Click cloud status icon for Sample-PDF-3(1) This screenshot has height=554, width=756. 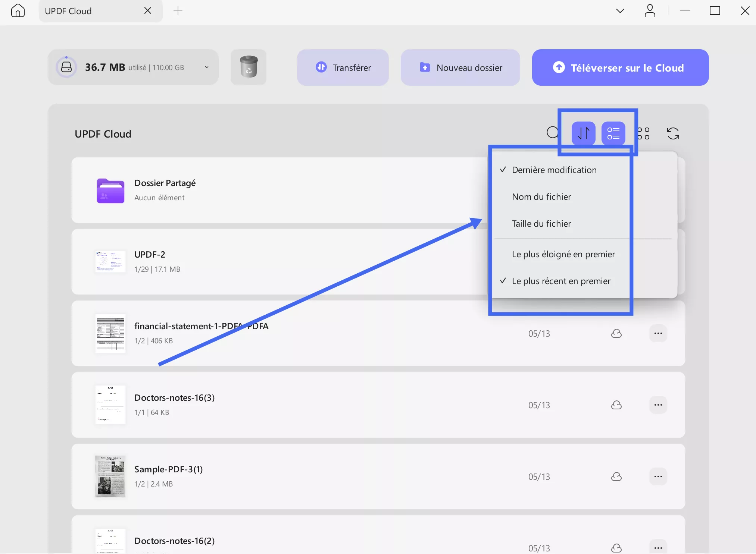coord(616,476)
